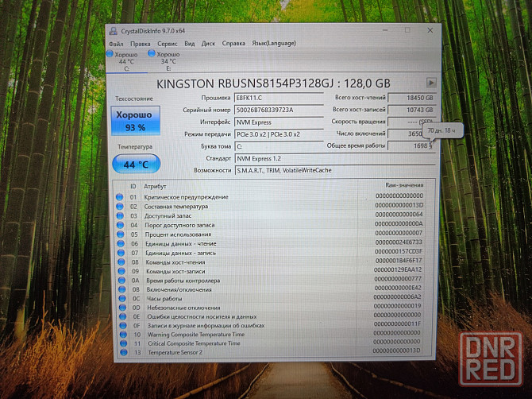Open the Вид menu

(189, 44)
